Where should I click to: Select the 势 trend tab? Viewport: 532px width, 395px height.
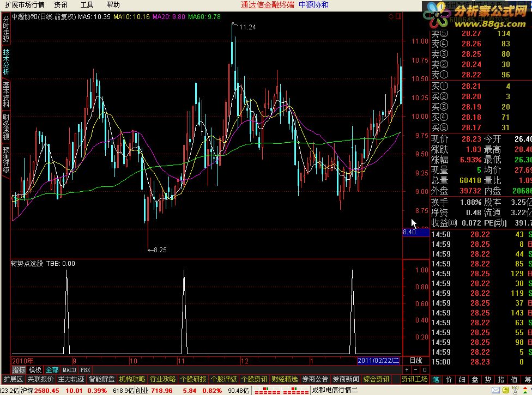coord(488,379)
